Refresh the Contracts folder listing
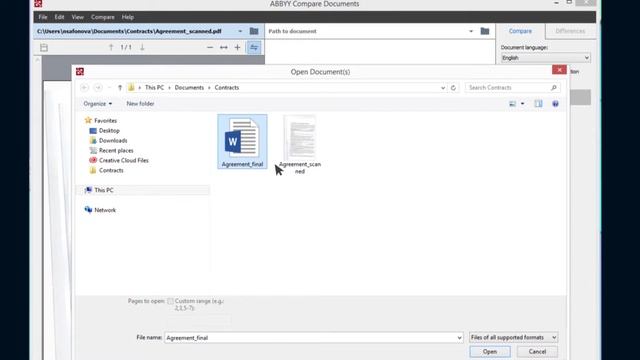 coord(453,87)
